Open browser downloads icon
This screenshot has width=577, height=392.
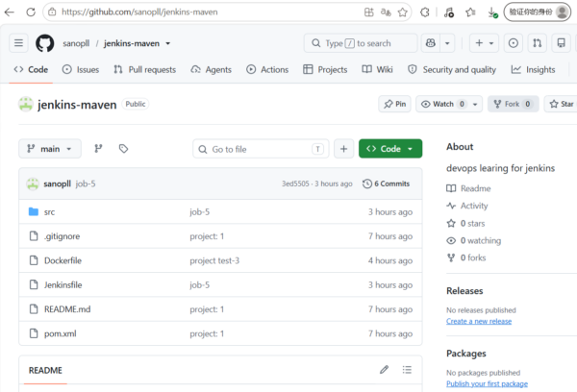point(492,12)
